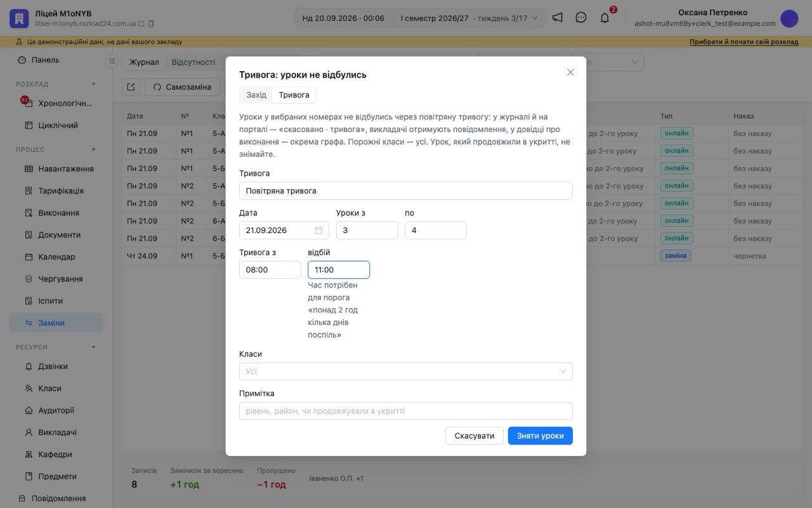Switch to the Захід tab in dialog
This screenshot has width=812, height=508.
[256, 95]
